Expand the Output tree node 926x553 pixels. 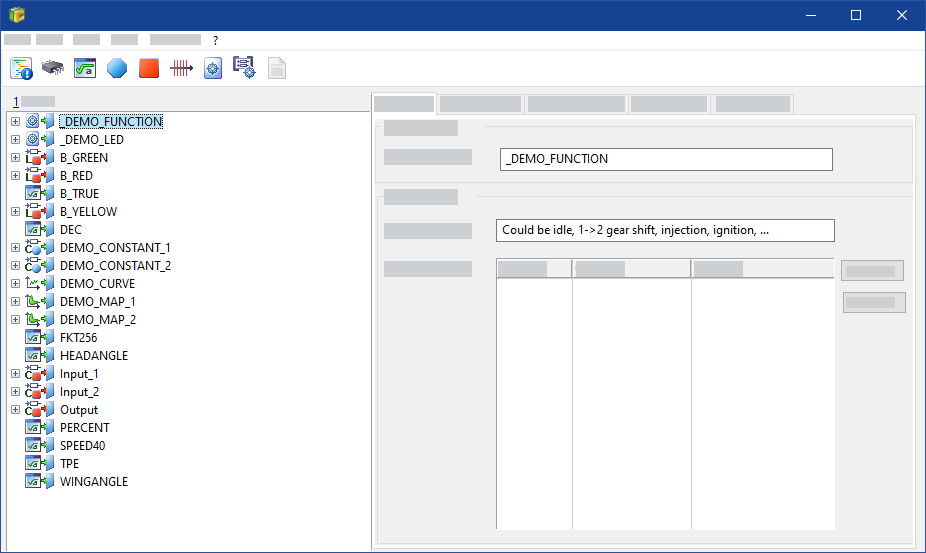coord(15,410)
